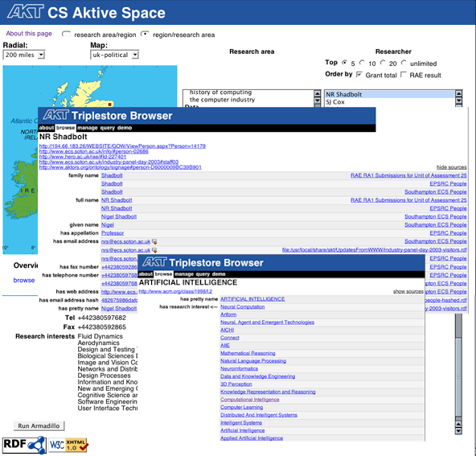Click the down arrow on right page scrollbar
Image resolution: width=476 pixels, height=456 pixels.
click(458, 430)
